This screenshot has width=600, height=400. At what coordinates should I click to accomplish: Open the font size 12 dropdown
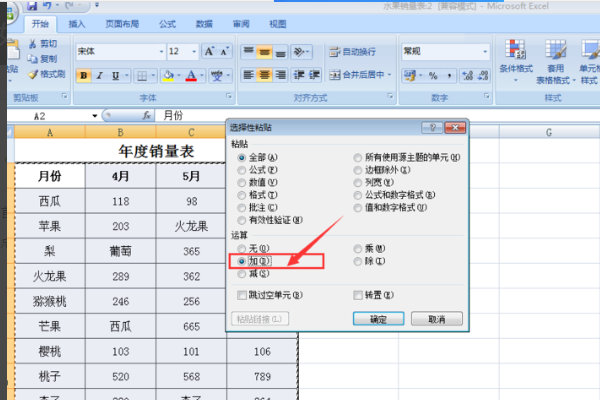click(x=194, y=52)
